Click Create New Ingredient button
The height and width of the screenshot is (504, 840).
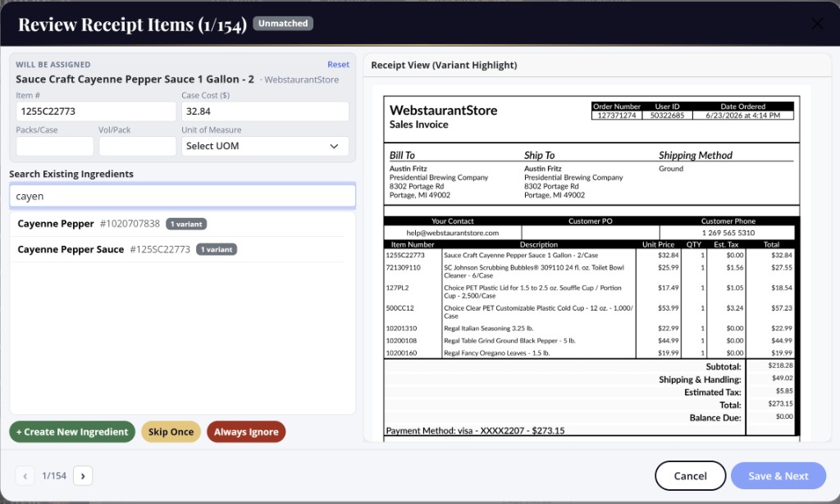pyautogui.click(x=72, y=432)
